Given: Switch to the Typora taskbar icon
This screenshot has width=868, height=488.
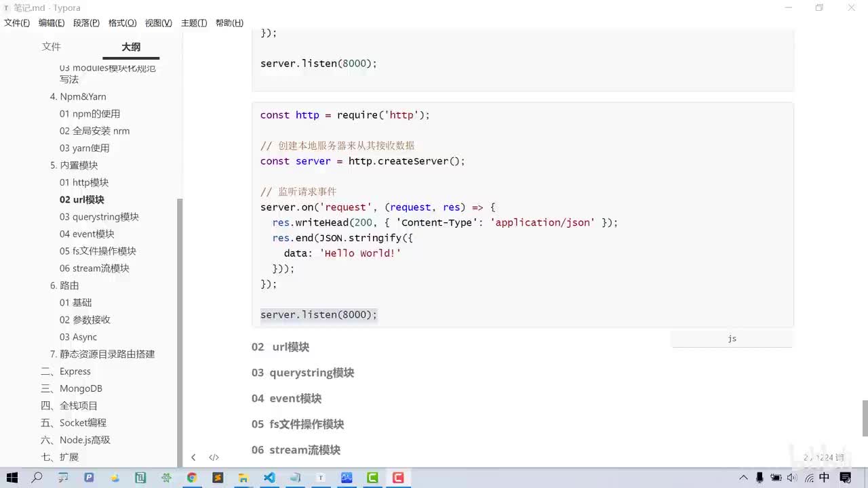Looking at the screenshot, I should [321, 477].
